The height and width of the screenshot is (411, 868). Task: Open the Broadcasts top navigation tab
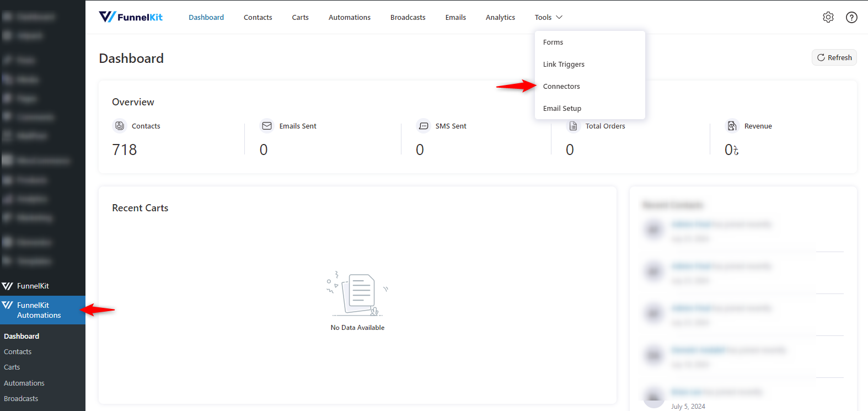tap(408, 17)
